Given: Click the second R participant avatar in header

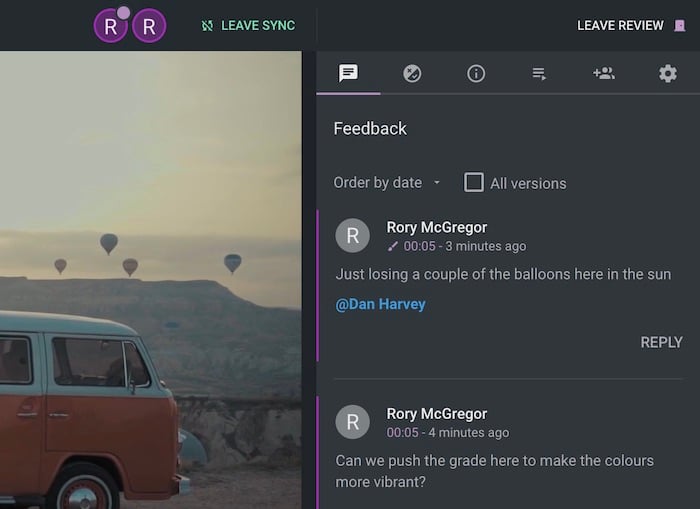Looking at the screenshot, I should pos(149,27).
